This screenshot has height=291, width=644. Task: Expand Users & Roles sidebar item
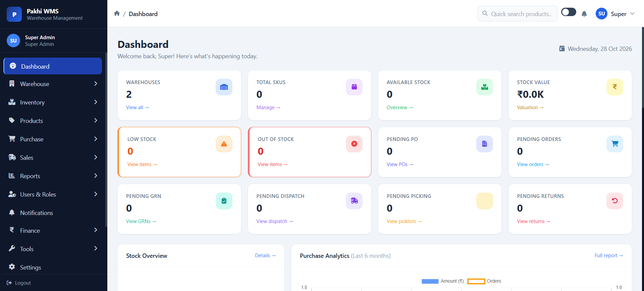click(53, 194)
